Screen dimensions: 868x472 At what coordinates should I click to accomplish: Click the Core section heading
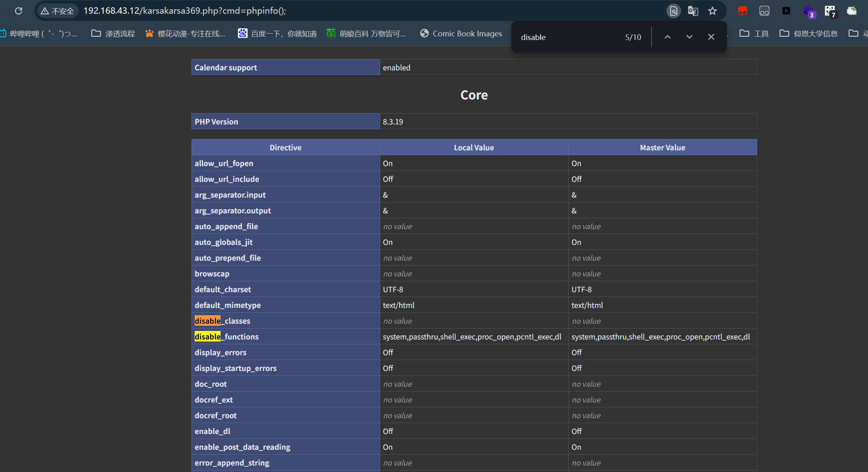(x=474, y=95)
